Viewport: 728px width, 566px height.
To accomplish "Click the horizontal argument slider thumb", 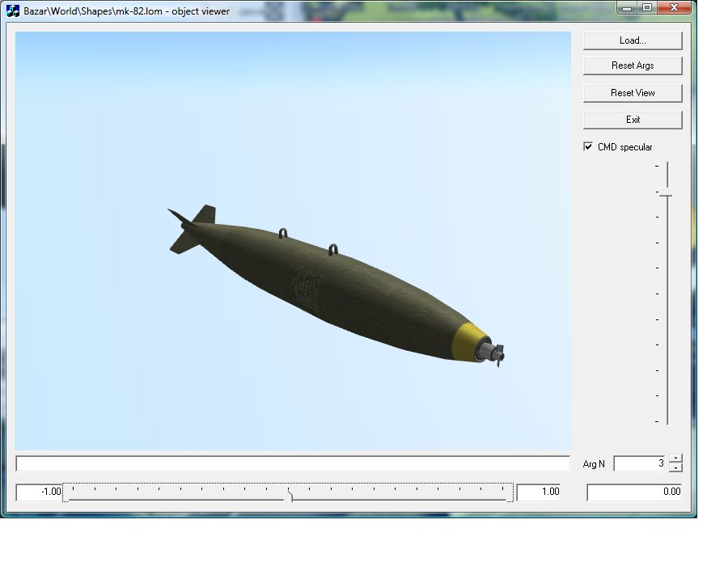I will [x=290, y=496].
